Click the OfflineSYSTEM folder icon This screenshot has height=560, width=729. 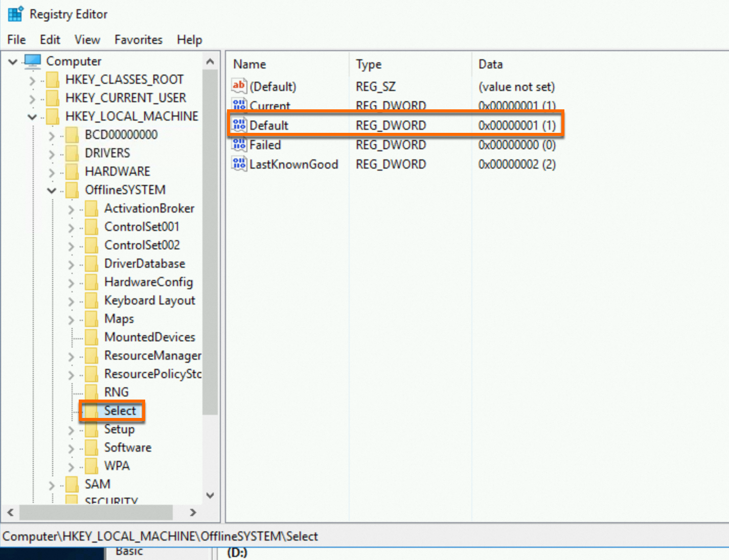click(x=72, y=190)
